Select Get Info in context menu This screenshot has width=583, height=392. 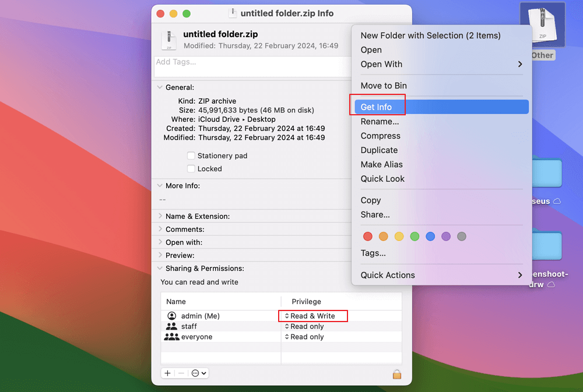coord(441,107)
